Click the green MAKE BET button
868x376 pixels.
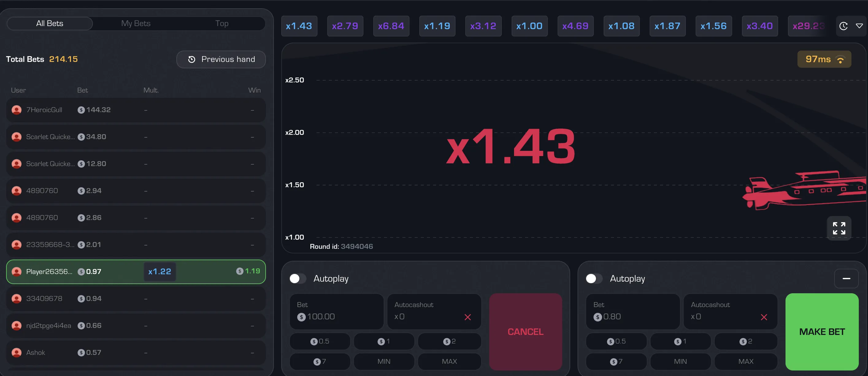click(x=821, y=332)
